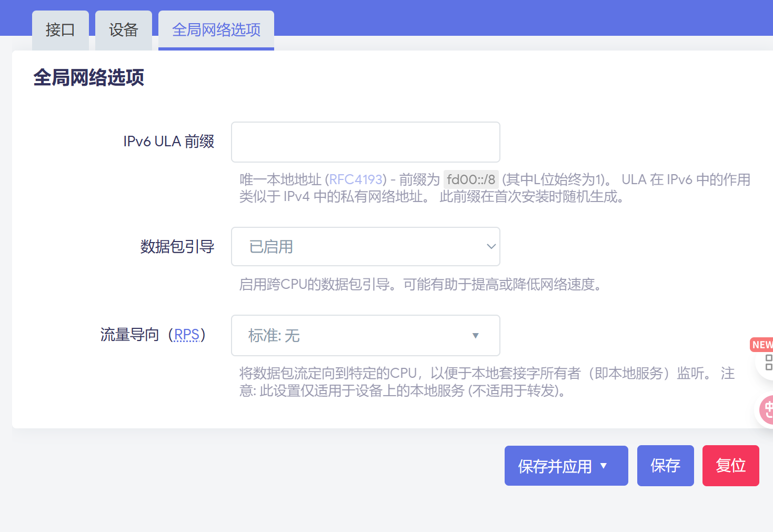The width and height of the screenshot is (773, 532).
Task: Click the fd00::/8 code snippet
Action: 470,179
